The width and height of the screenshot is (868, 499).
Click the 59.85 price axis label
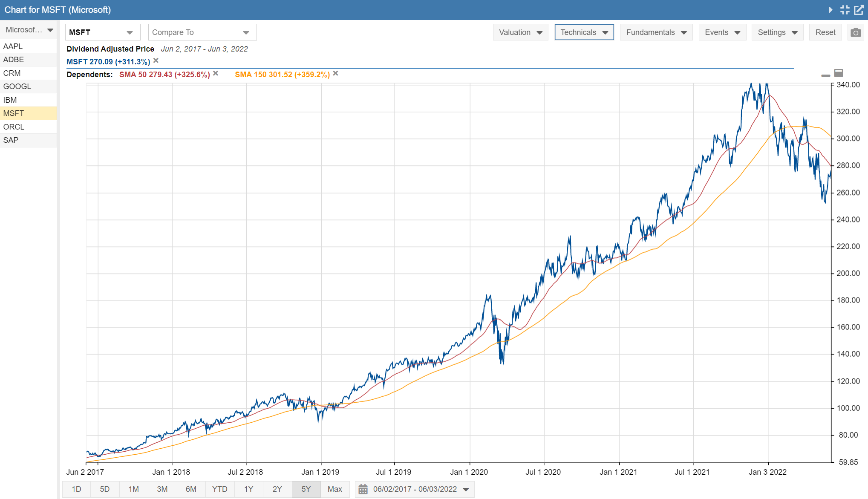(848, 462)
